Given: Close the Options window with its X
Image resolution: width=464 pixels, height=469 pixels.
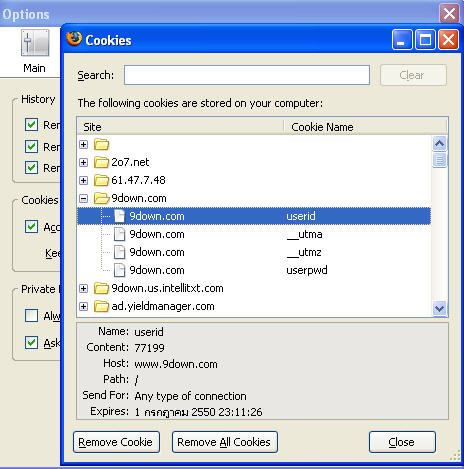Looking at the screenshot, I should pos(449,13).
